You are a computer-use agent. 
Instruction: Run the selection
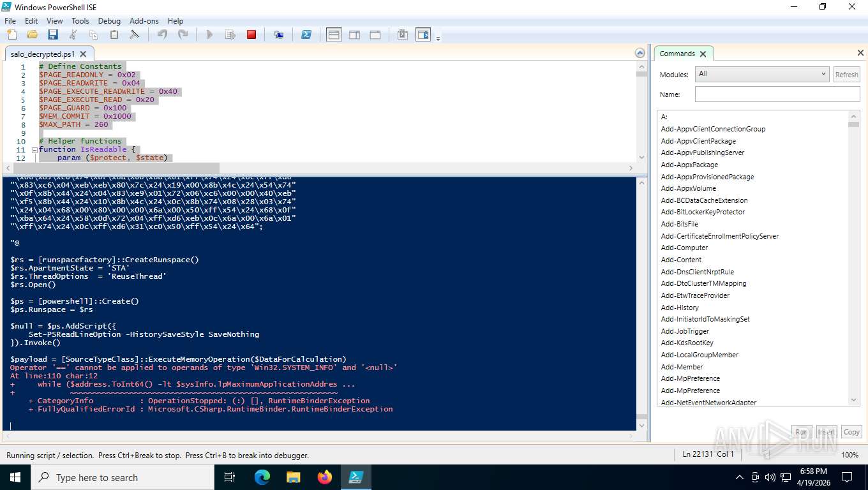click(x=230, y=34)
